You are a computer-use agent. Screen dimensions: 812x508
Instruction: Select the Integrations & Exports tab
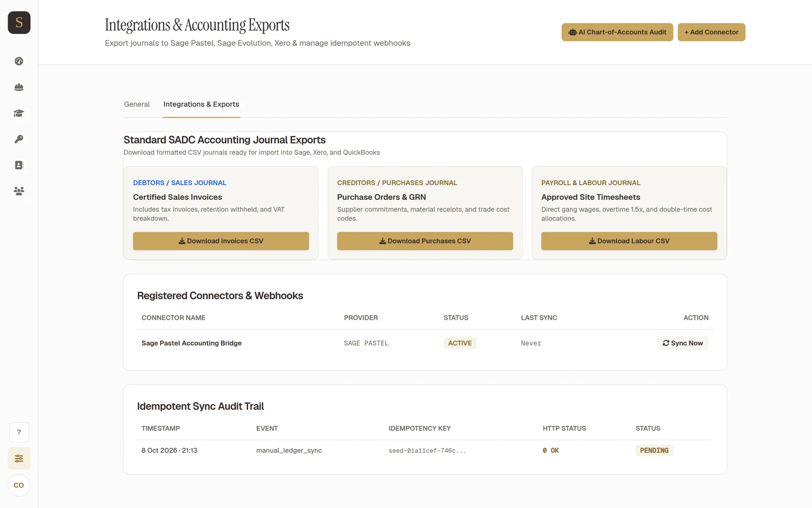(201, 104)
